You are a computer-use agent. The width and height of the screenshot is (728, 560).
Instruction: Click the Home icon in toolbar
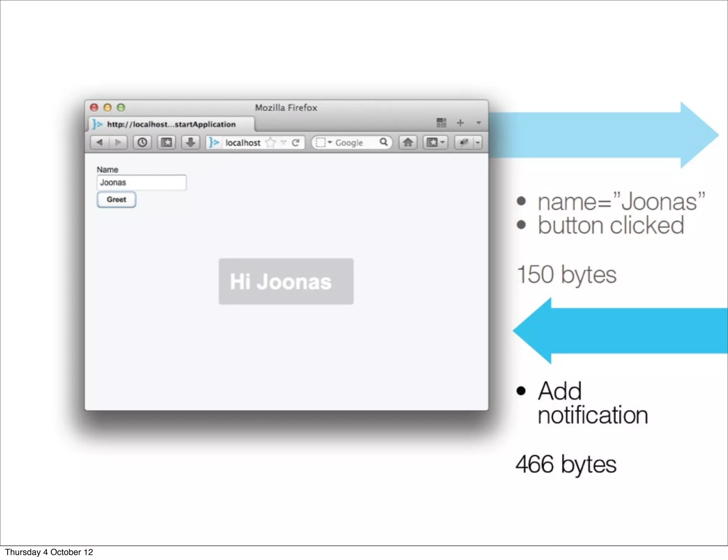tap(408, 142)
